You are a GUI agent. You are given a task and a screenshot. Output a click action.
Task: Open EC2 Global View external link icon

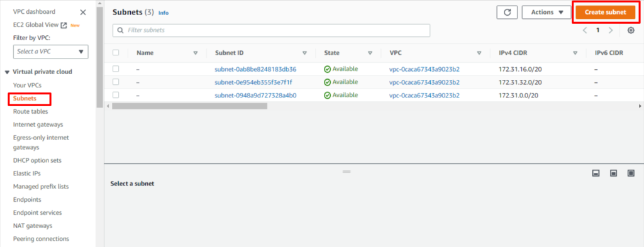64,25
